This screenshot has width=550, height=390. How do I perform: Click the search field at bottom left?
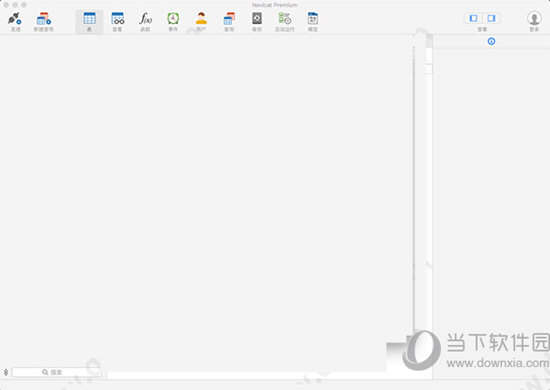point(57,372)
